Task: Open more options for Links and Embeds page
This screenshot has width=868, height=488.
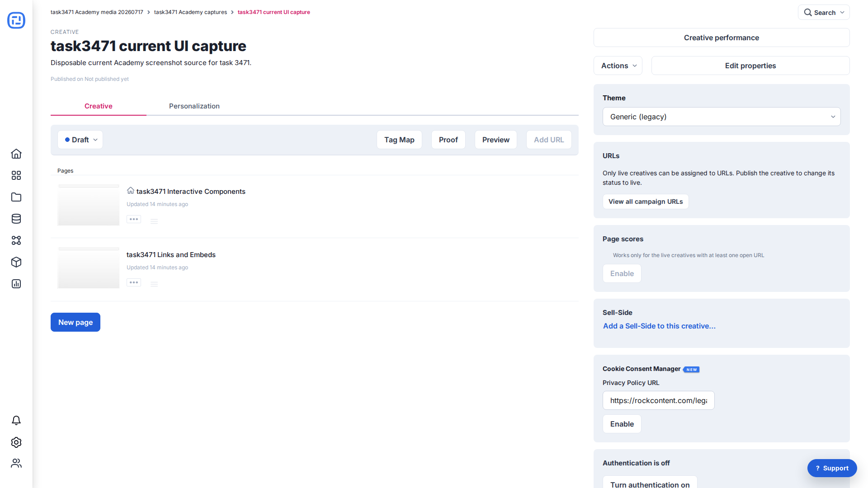Action: pyautogui.click(x=134, y=283)
